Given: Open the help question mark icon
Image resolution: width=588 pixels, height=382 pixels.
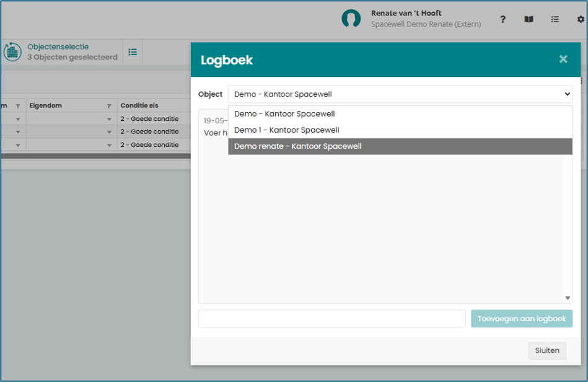Looking at the screenshot, I should coord(502,19).
